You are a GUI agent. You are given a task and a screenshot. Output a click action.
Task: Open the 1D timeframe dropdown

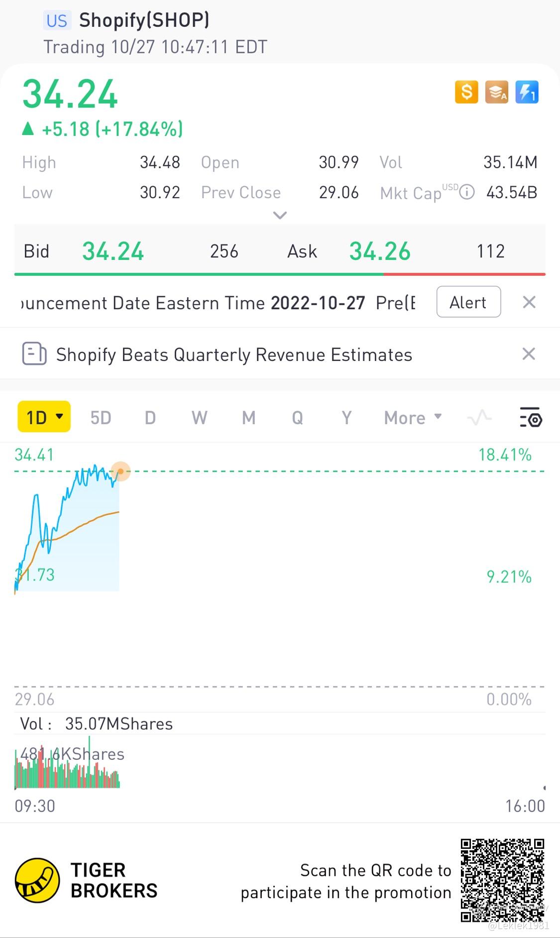44,417
